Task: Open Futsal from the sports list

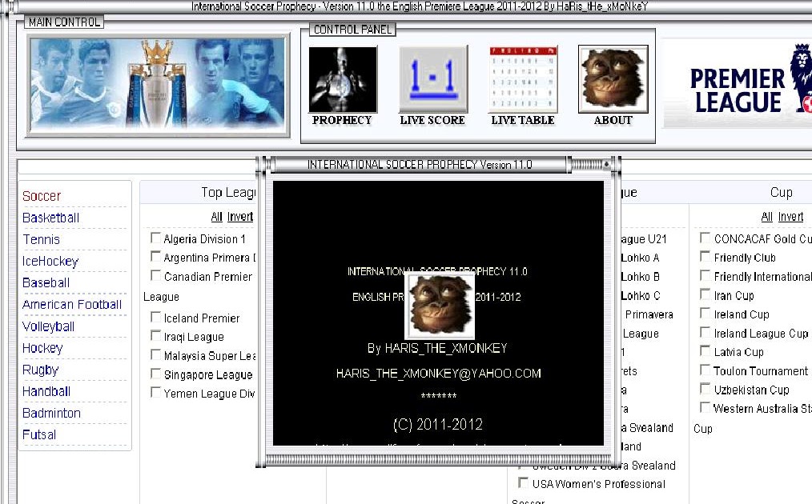Action: [x=39, y=435]
